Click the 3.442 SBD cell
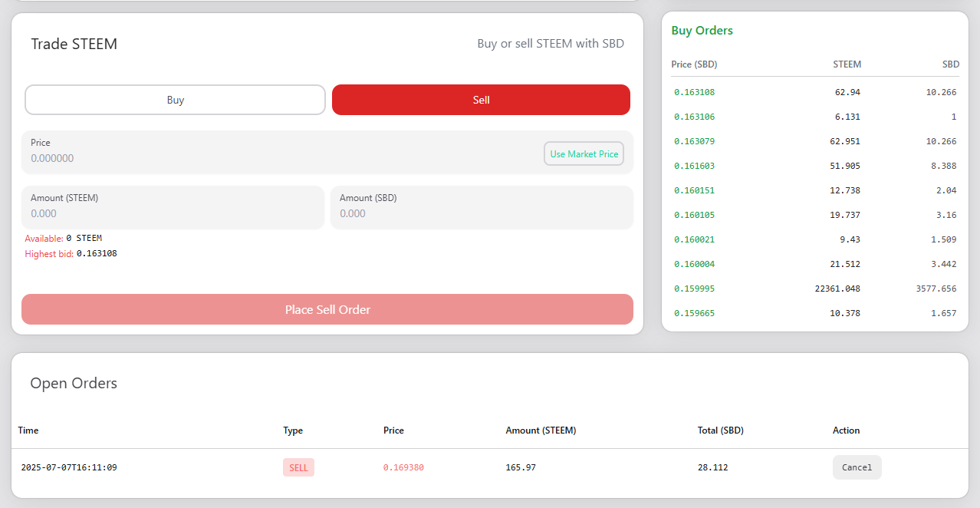This screenshot has width=980, height=508. tap(944, 264)
